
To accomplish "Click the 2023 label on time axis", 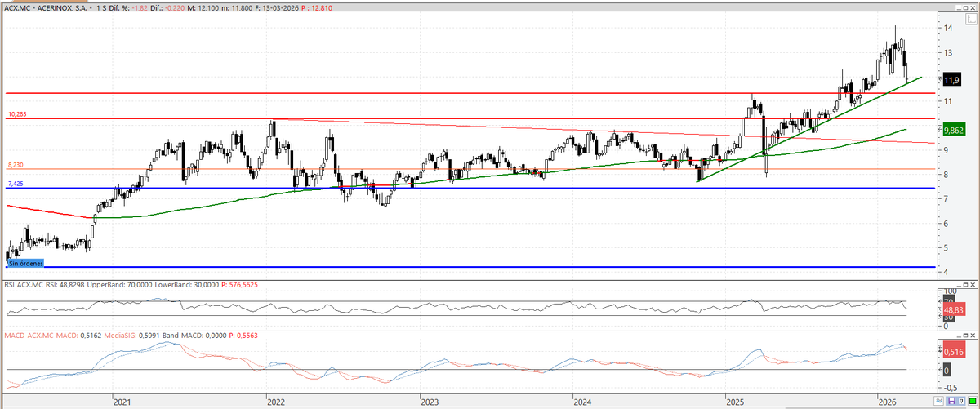I will click(x=429, y=402).
